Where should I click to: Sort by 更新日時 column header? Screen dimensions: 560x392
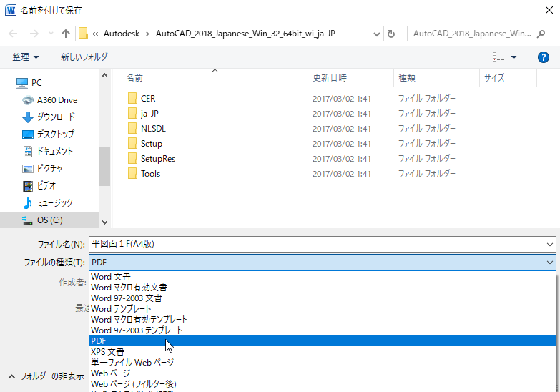330,78
